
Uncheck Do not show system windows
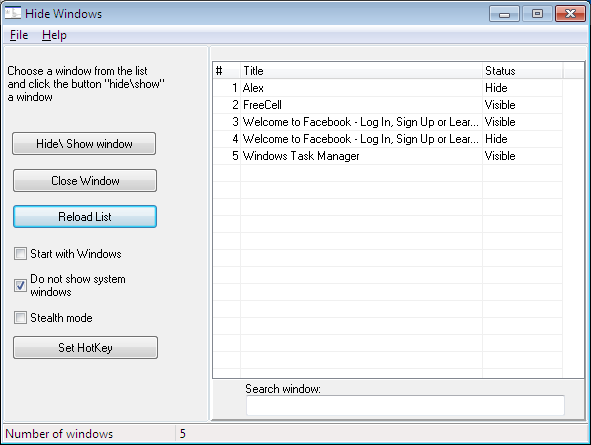[20, 285]
